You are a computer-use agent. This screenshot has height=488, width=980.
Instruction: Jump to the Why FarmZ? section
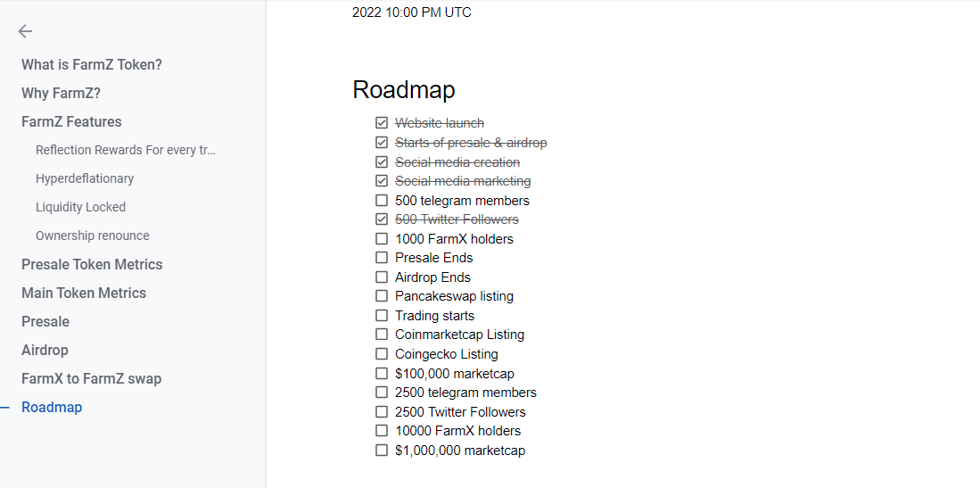61,93
